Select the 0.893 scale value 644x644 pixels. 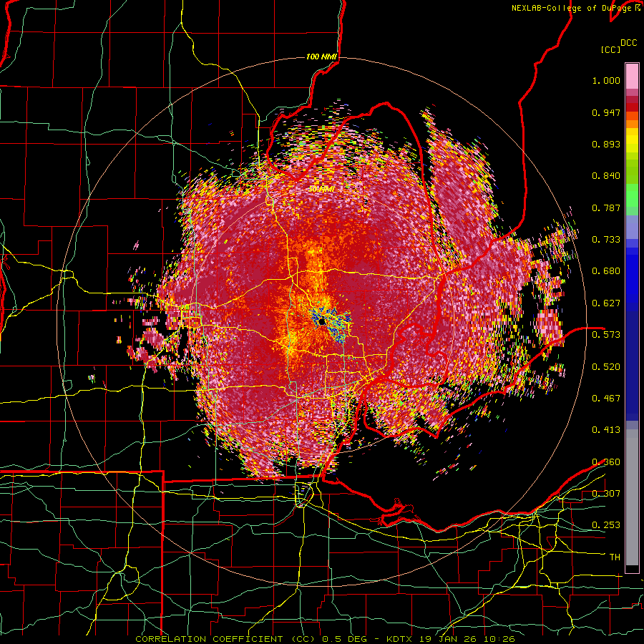[606, 144]
